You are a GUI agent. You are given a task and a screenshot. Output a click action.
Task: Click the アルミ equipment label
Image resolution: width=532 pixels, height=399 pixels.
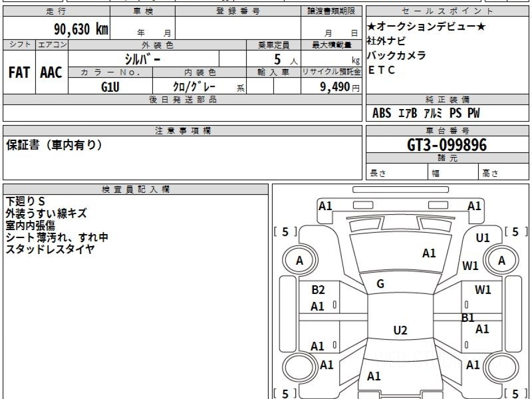[x=433, y=113]
